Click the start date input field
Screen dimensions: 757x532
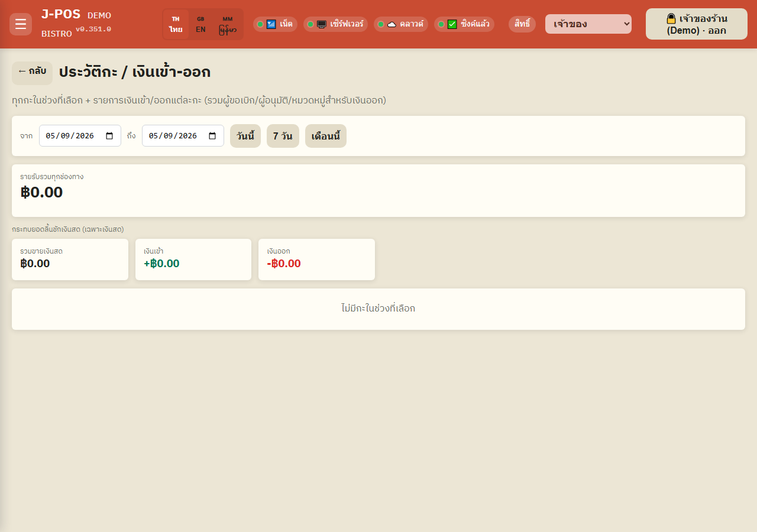(80, 135)
